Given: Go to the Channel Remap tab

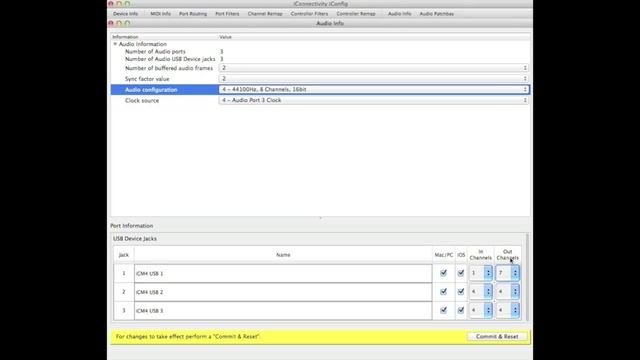Looking at the screenshot, I should pyautogui.click(x=265, y=14).
